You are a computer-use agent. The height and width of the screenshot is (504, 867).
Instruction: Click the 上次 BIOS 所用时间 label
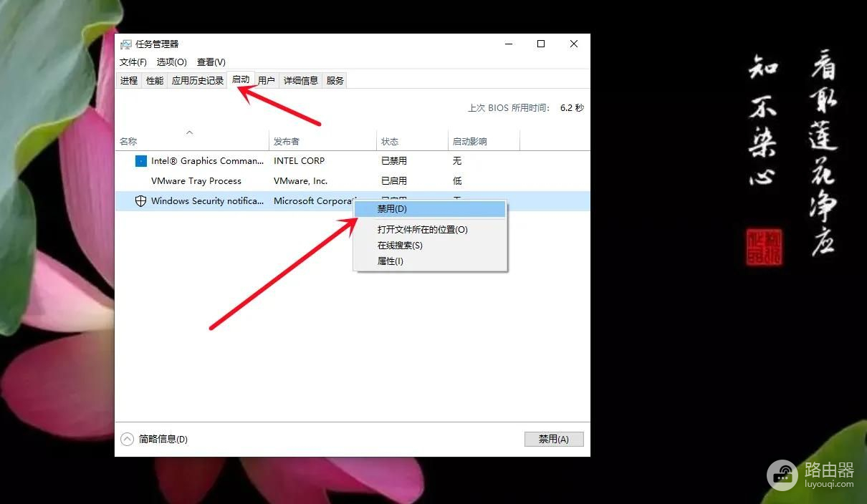(509, 108)
